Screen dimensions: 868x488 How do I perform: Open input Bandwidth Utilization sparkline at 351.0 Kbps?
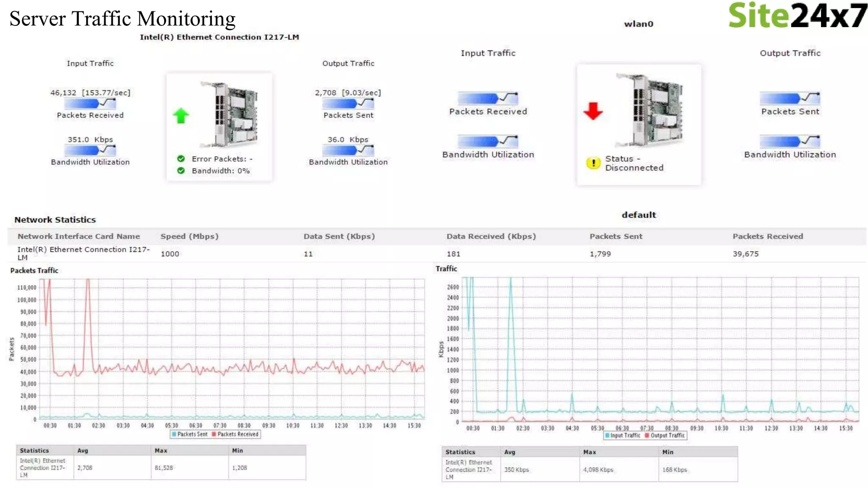pyautogui.click(x=90, y=150)
